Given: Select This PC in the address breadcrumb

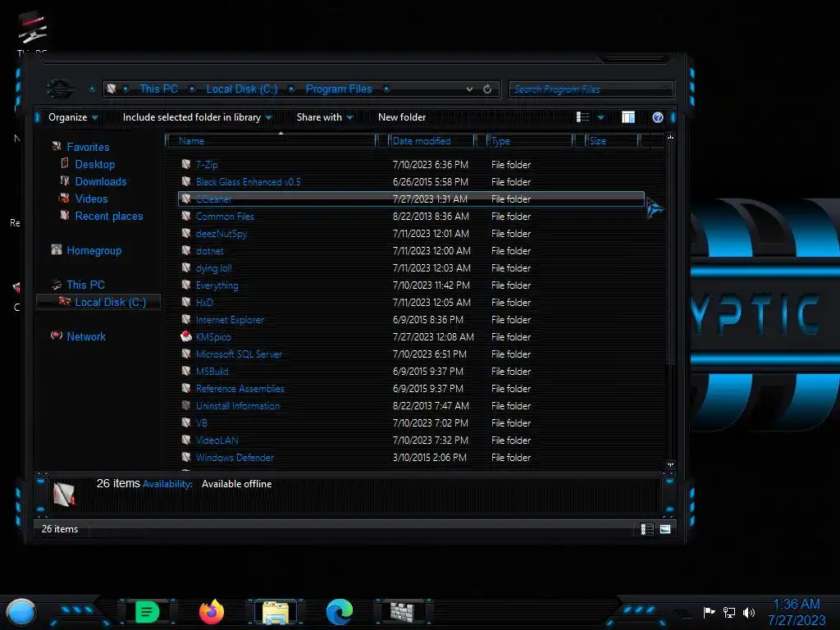Looking at the screenshot, I should [x=158, y=89].
